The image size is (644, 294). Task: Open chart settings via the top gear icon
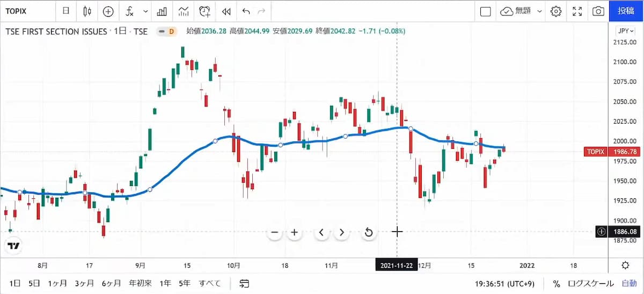pyautogui.click(x=556, y=11)
